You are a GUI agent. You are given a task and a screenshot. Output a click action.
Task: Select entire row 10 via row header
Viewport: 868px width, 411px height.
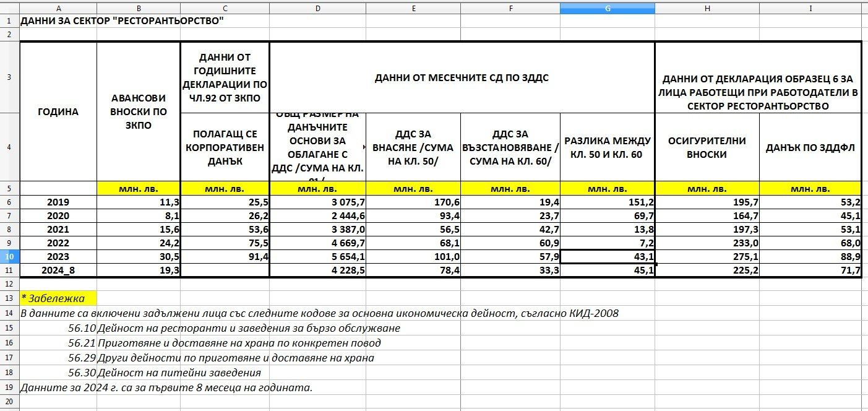tap(9, 256)
